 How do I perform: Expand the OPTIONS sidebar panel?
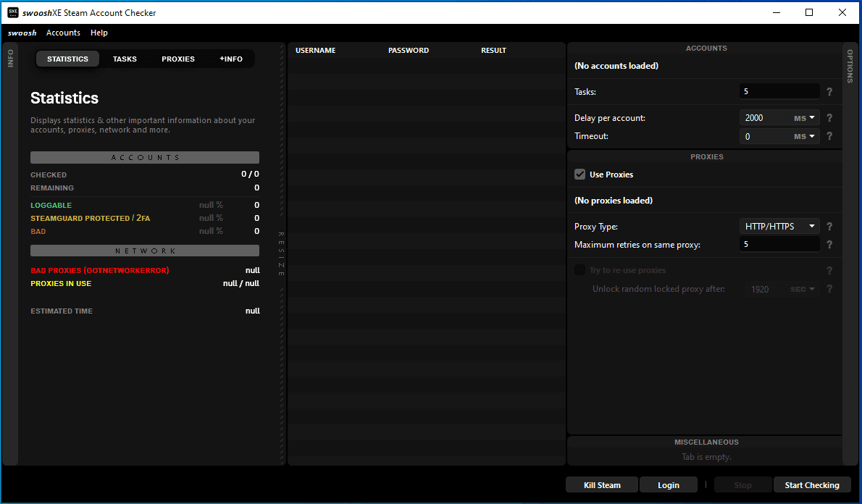pos(850,66)
